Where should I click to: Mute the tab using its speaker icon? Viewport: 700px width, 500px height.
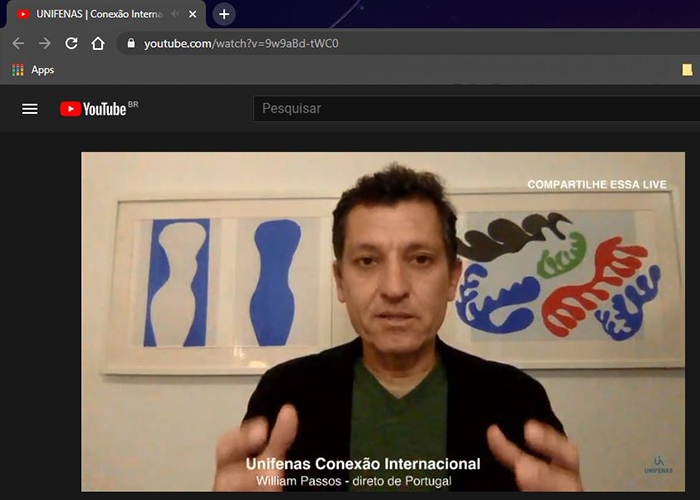tap(176, 14)
